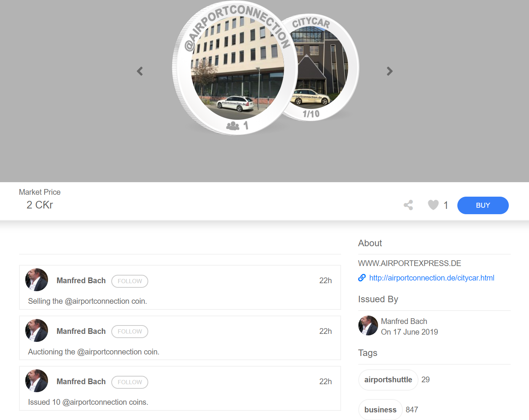Click the 22h timestamp on Selling post
529x420 pixels.
(325, 281)
